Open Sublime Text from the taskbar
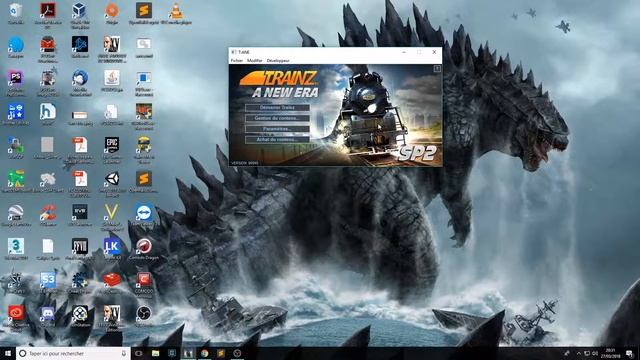 coord(221,353)
